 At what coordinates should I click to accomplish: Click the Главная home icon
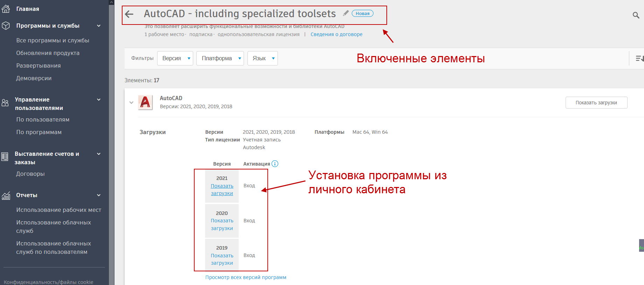6,9
